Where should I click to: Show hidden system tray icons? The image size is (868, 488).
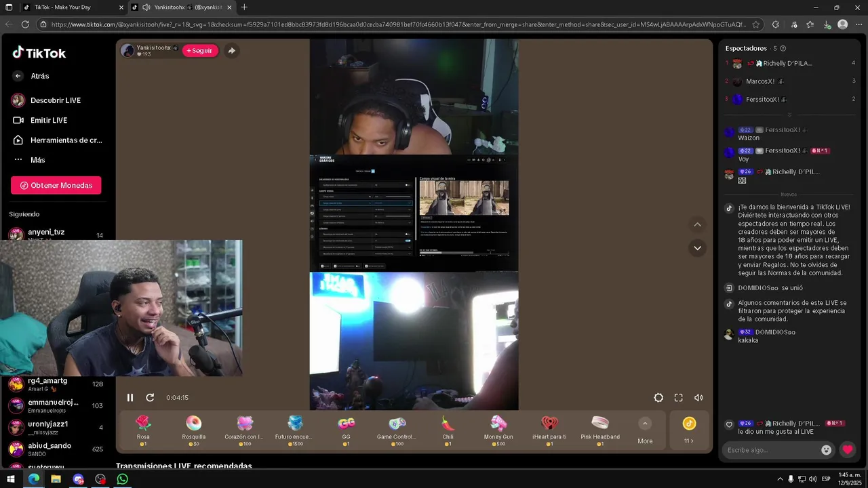coord(780,479)
